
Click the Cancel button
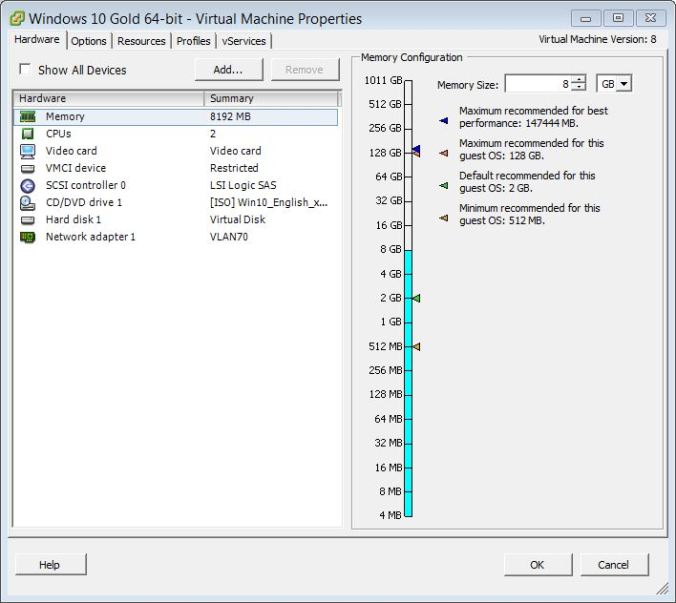pos(613,565)
